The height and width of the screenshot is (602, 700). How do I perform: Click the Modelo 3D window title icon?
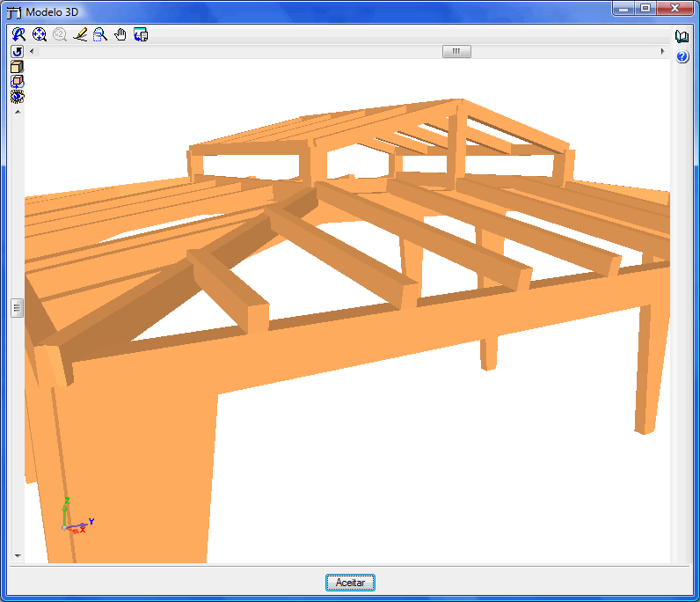14,12
